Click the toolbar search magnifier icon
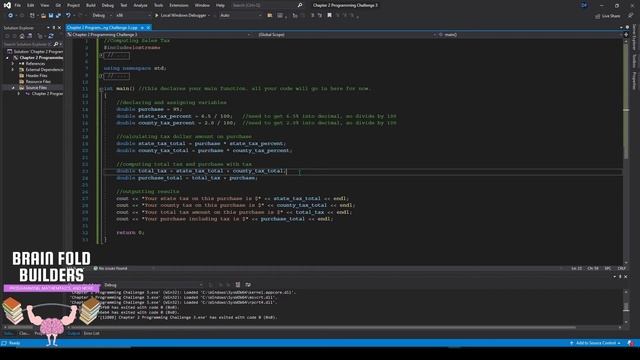This screenshot has height=360, width=640. tap(300, 5)
